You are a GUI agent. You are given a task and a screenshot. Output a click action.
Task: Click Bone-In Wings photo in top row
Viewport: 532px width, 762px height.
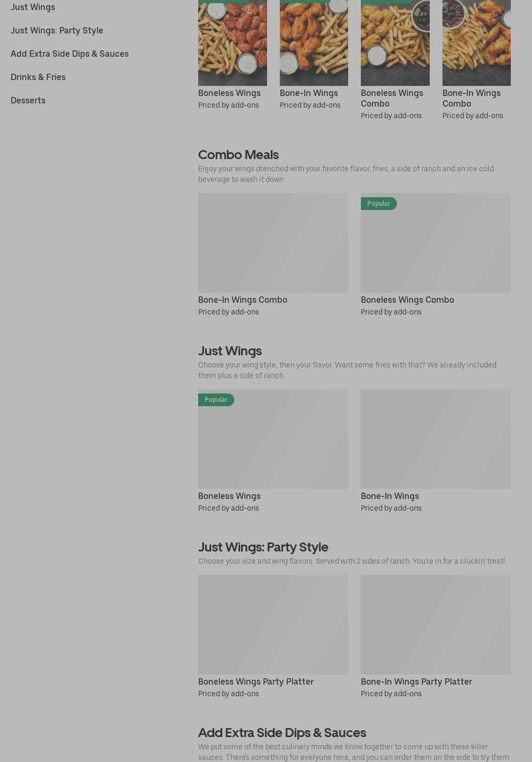click(x=314, y=42)
